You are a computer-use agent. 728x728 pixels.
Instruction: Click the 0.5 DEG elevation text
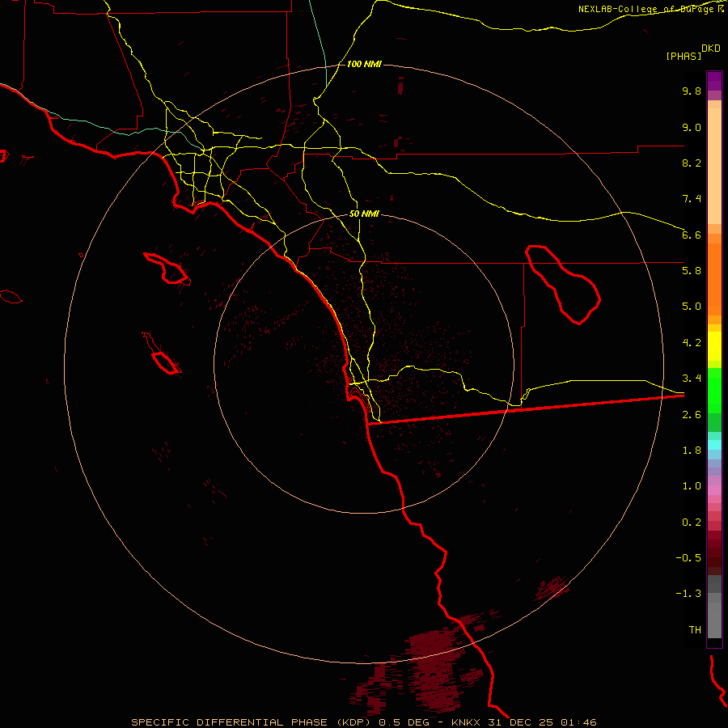pos(404,722)
